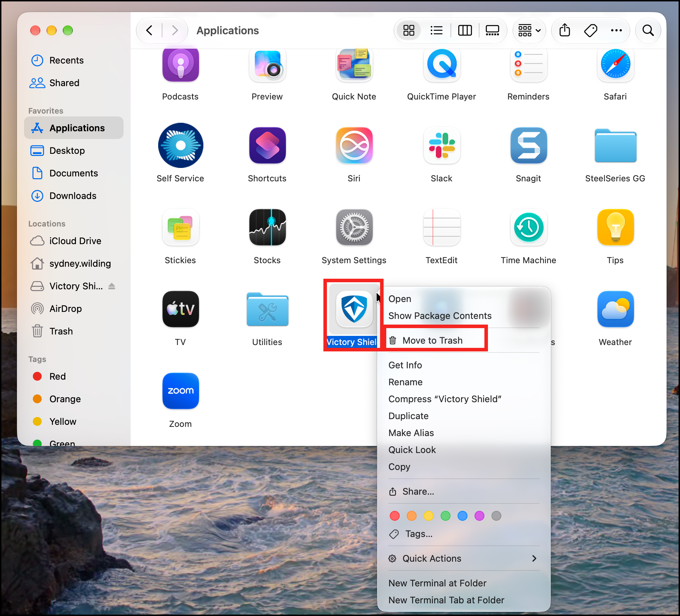Switch to list view in toolbar
The height and width of the screenshot is (616, 680).
point(437,30)
